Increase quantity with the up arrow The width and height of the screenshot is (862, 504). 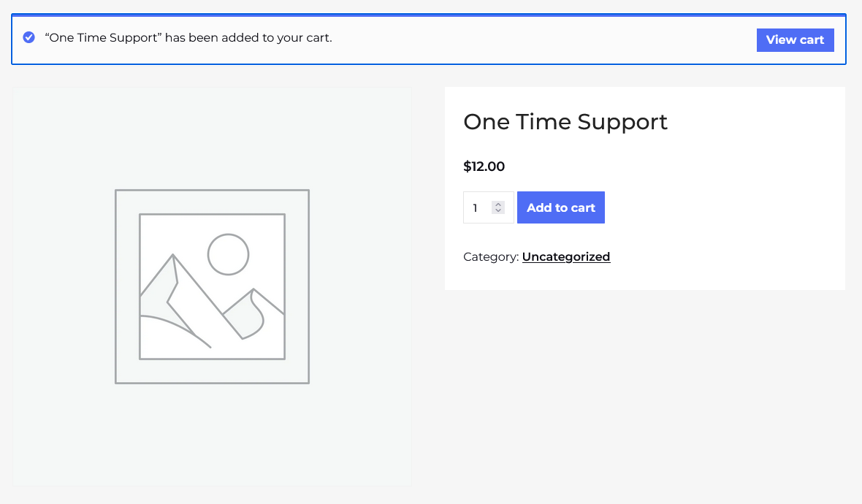[498, 204]
